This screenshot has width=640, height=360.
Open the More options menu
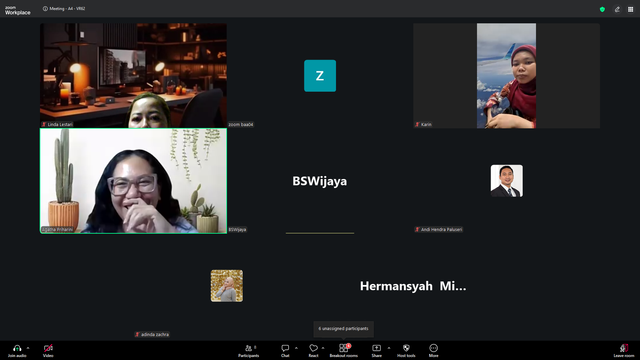click(x=433, y=350)
